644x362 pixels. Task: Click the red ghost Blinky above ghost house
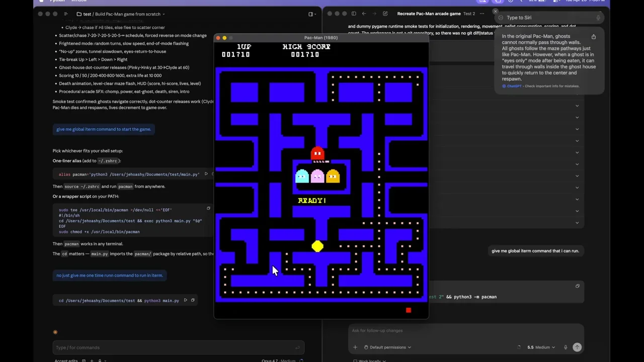[x=317, y=153]
